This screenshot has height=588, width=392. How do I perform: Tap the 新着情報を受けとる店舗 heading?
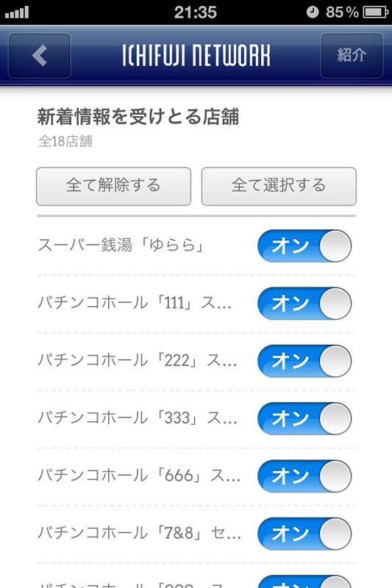(x=138, y=117)
